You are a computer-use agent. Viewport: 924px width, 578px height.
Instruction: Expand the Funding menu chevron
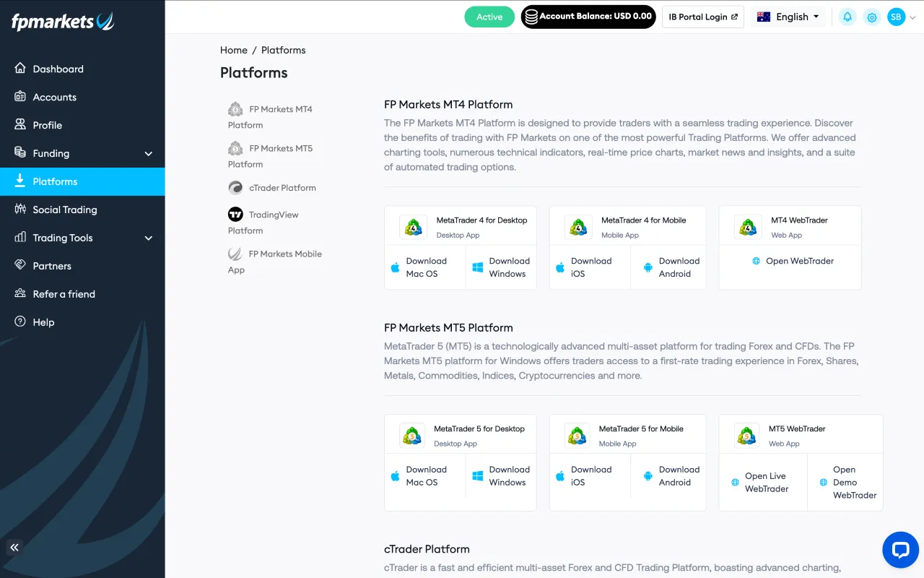(x=149, y=154)
